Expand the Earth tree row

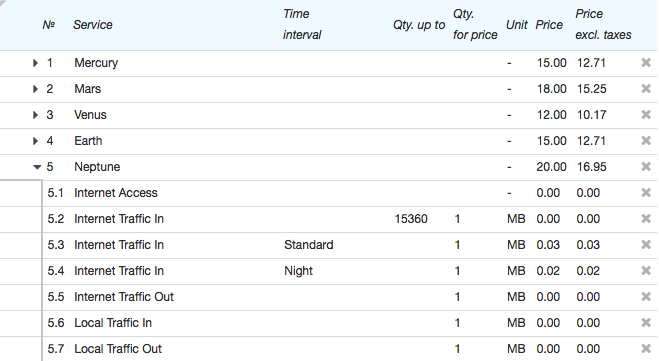35,141
